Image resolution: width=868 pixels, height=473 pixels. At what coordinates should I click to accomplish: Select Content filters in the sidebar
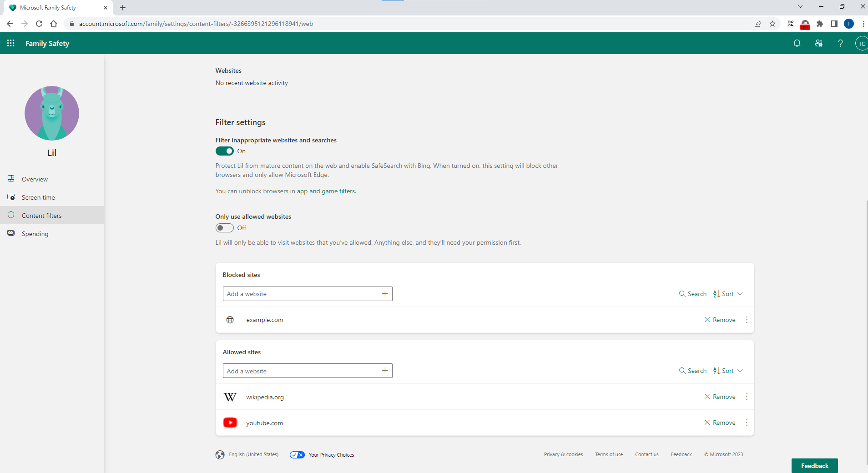(x=52, y=215)
